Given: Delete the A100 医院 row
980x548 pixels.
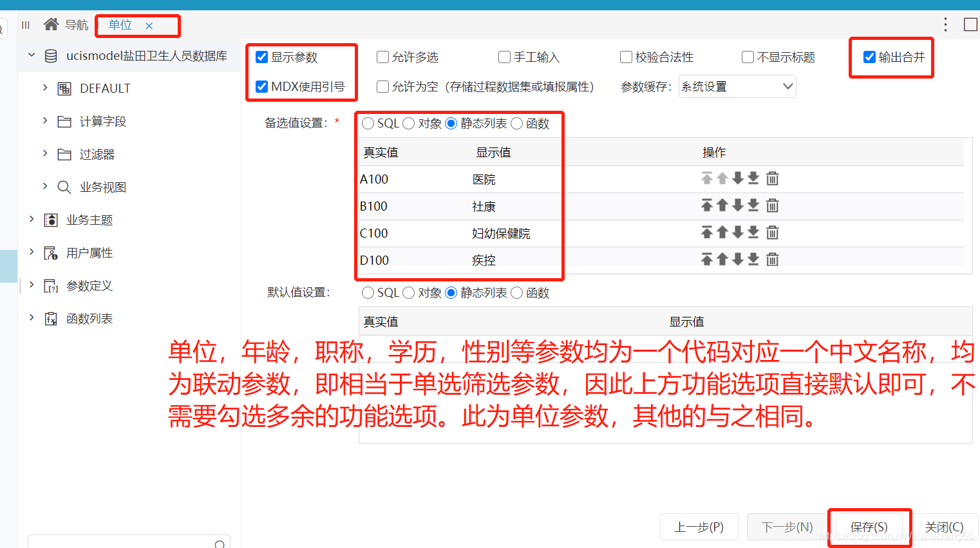Looking at the screenshot, I should coord(773,178).
